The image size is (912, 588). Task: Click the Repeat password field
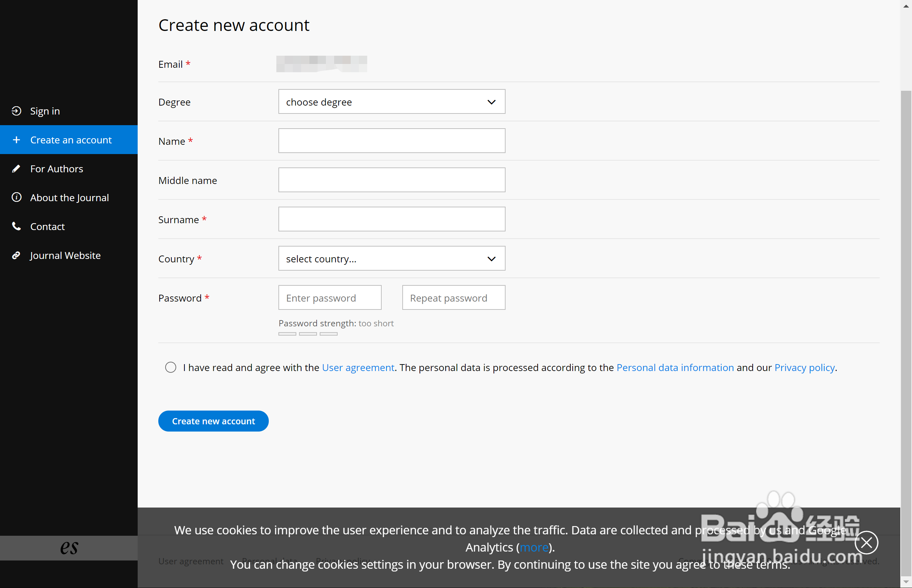[x=454, y=297]
